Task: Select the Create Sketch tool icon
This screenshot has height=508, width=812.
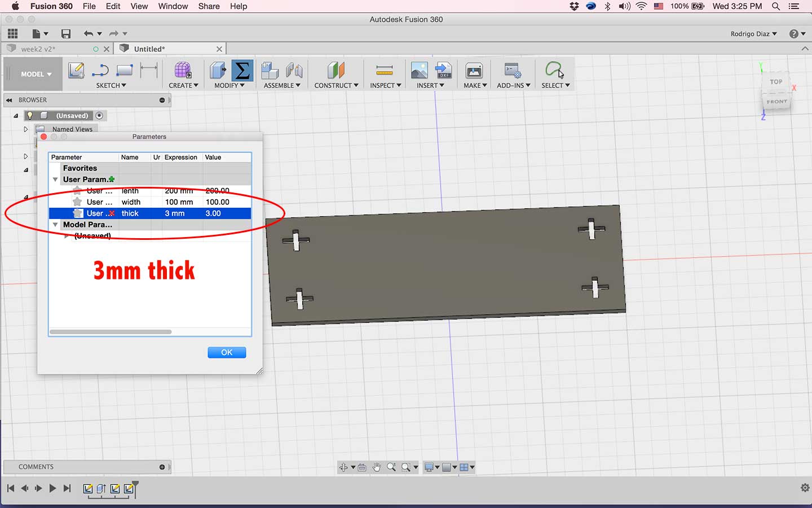Action: point(76,71)
